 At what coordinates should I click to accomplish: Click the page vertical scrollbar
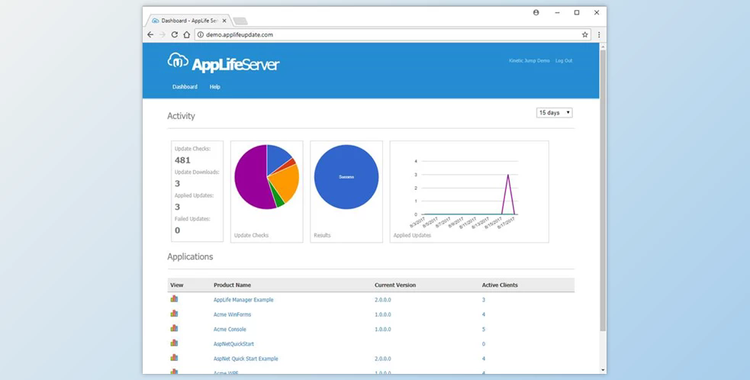click(x=603, y=190)
